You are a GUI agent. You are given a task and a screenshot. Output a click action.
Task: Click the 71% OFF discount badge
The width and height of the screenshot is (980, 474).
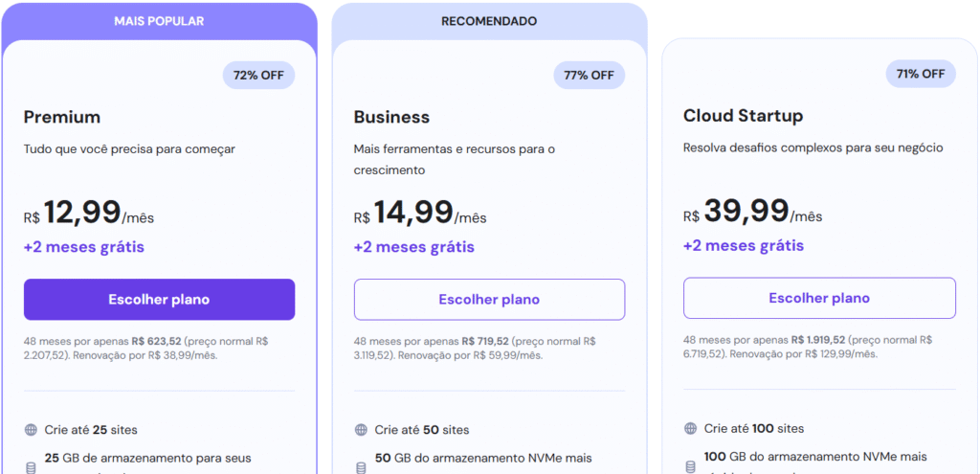920,74
